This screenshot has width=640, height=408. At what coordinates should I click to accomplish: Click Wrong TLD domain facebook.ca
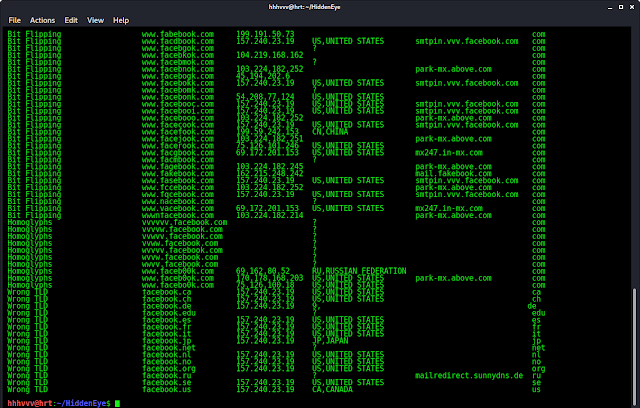167,292
